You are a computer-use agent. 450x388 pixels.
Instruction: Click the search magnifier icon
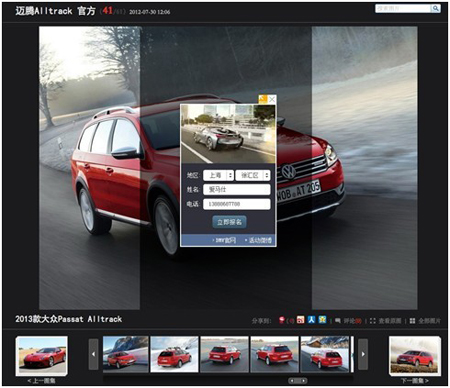pyautogui.click(x=435, y=8)
